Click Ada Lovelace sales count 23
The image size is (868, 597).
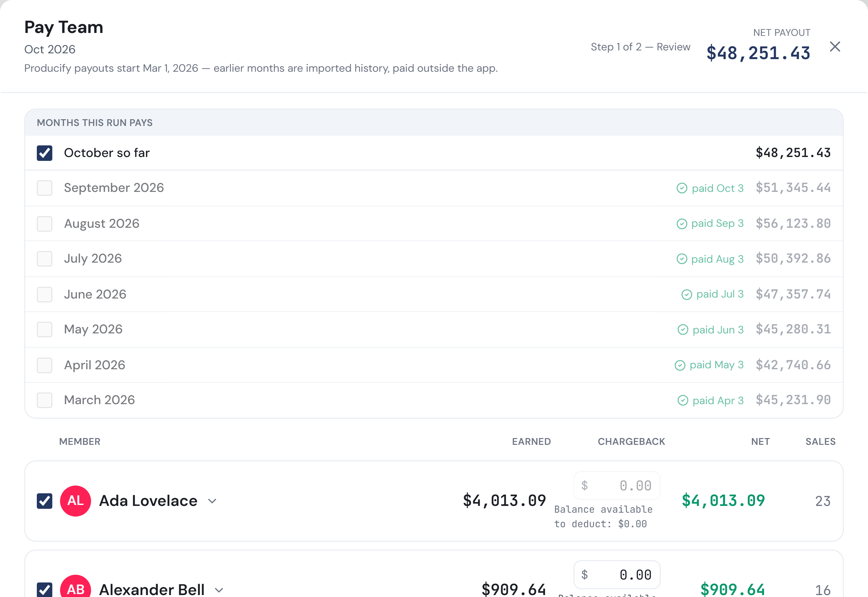(x=823, y=501)
